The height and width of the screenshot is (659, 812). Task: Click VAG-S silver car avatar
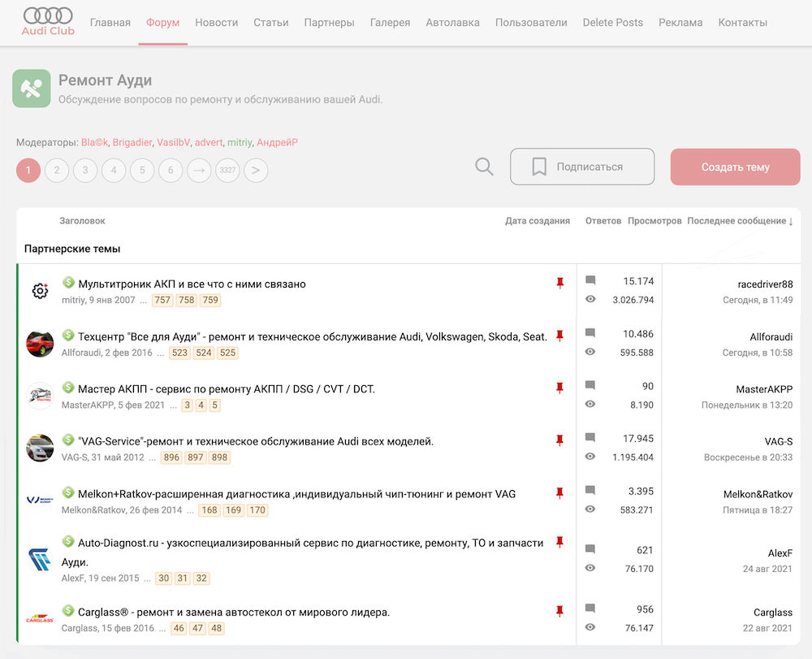[x=40, y=449]
